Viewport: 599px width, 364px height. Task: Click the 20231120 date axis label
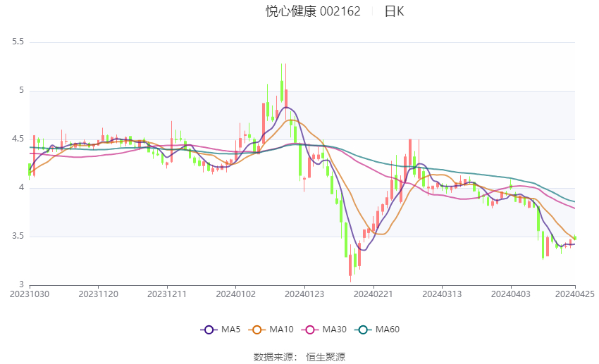pos(98,294)
